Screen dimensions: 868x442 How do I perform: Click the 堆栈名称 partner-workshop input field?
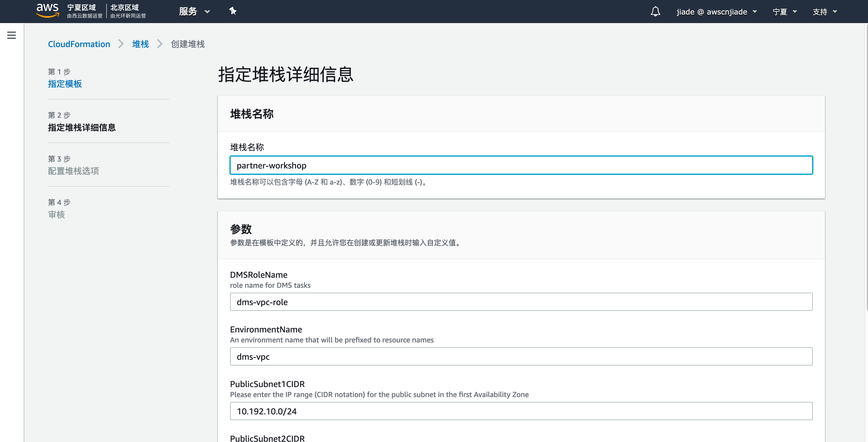521,165
